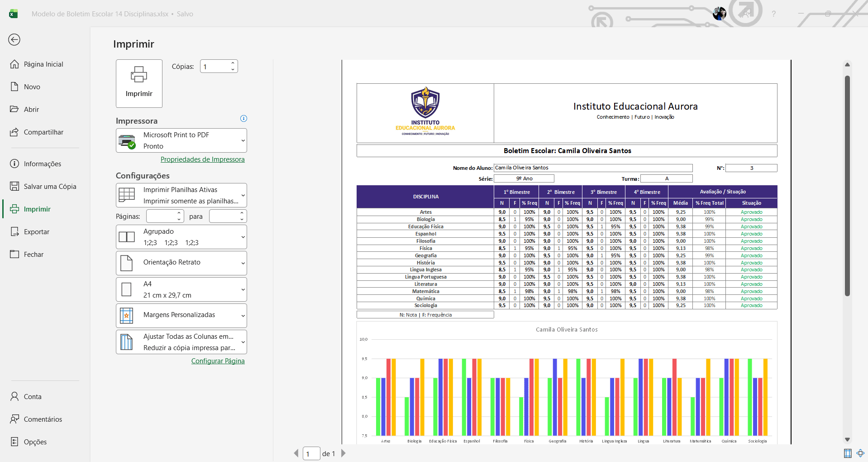Open Opções from the sidebar
This screenshot has width=868, height=462.
click(x=35, y=442)
